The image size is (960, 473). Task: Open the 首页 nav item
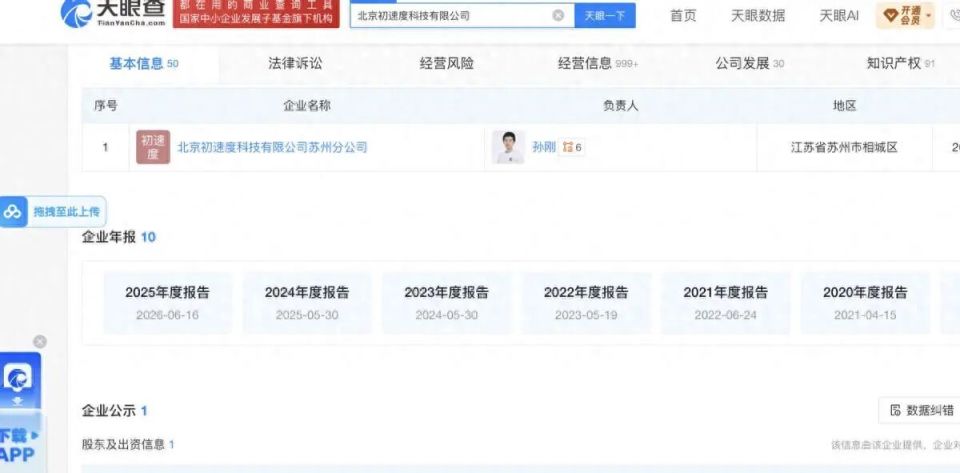tap(683, 16)
